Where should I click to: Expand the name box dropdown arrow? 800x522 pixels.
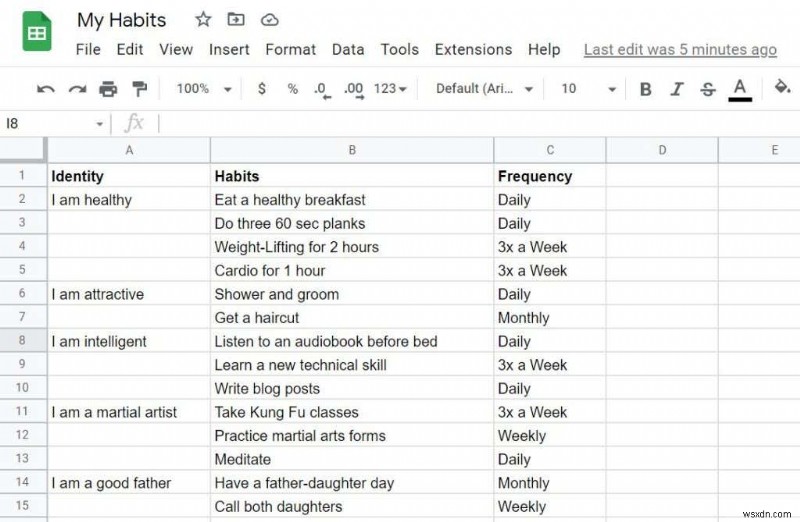click(99, 124)
